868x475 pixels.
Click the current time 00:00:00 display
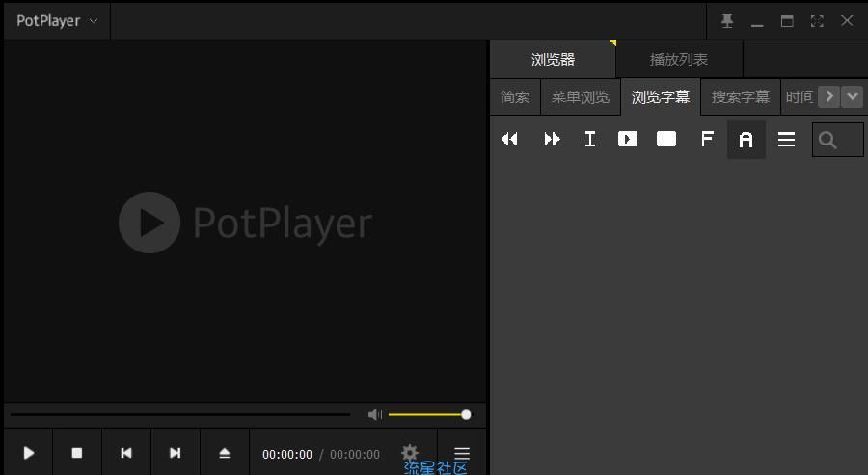point(287,455)
